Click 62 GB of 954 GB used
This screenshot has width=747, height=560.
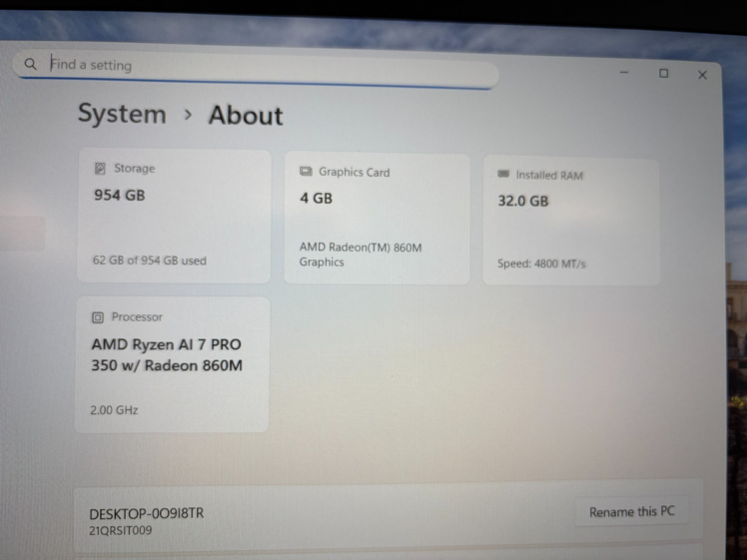(149, 260)
